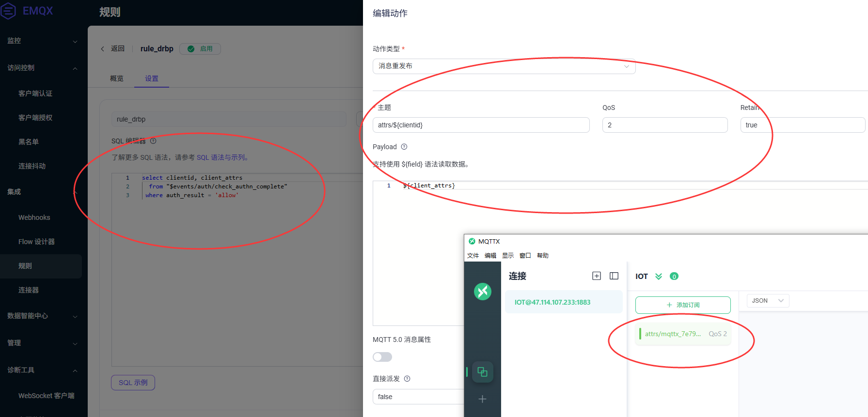
Task: Click new connection plus-box icon in MQTTX
Action: pos(597,276)
